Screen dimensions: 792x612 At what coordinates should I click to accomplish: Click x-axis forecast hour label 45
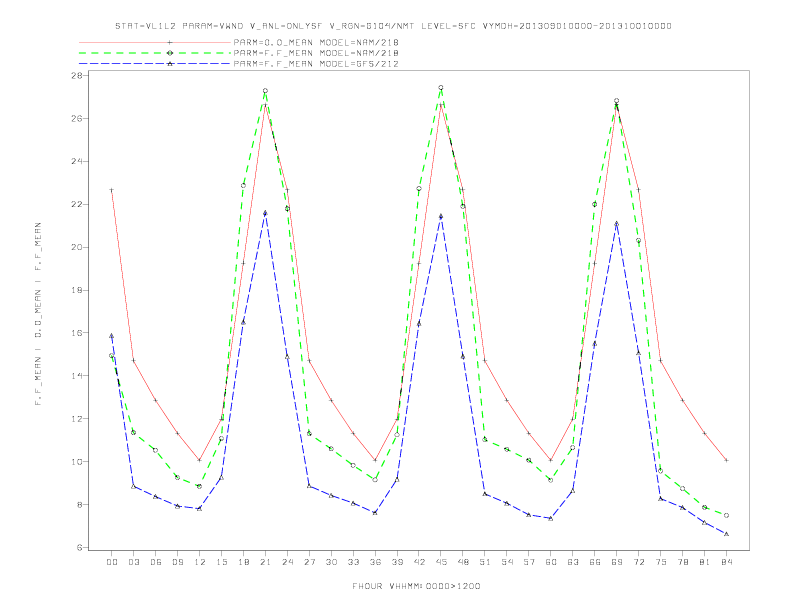[441, 562]
